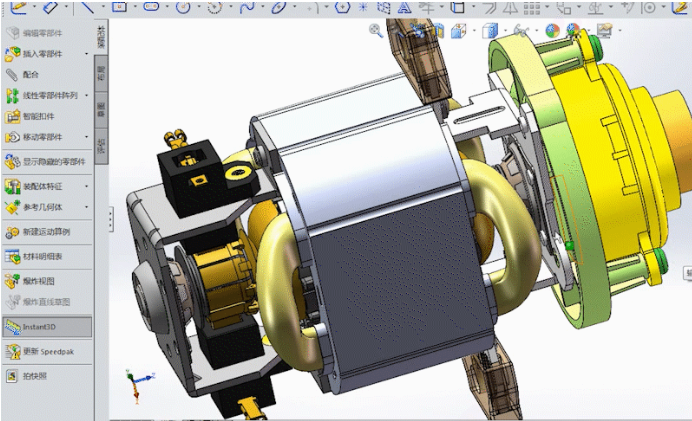
Task: Click the Edit Appearance color ball icon
Action: pyautogui.click(x=552, y=30)
